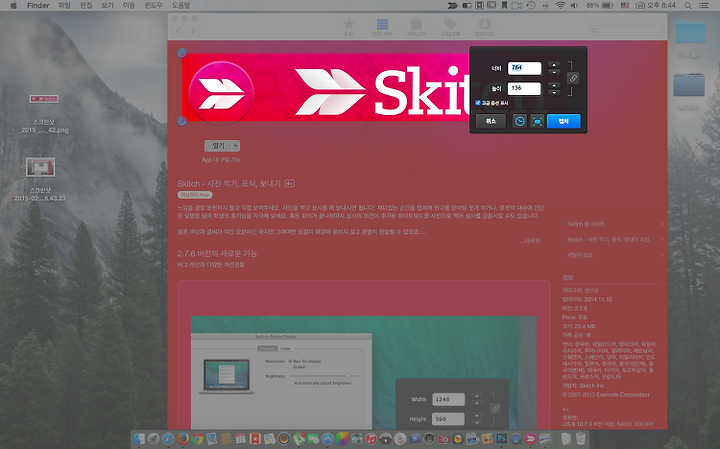
Task: Open the Featured star tab in App Store
Action: pos(349,27)
